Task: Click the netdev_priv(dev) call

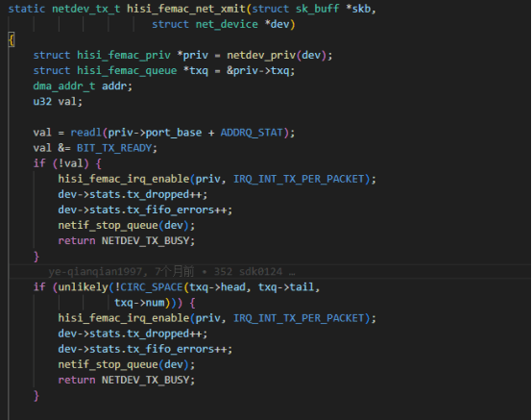Action: [x=277, y=56]
